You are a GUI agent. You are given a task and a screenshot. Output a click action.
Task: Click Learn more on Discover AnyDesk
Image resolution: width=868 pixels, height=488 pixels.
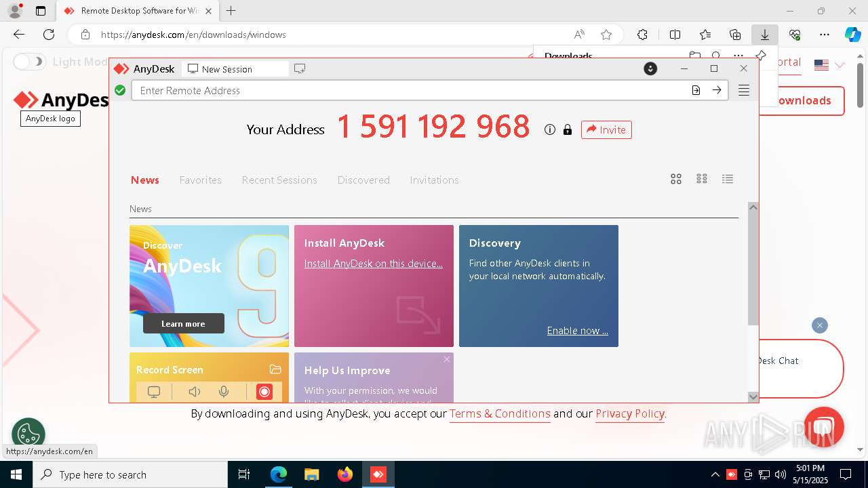tap(183, 323)
